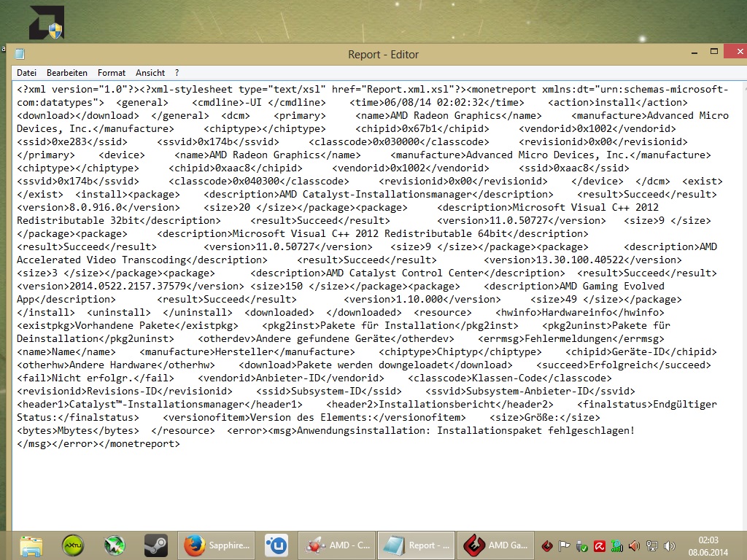This screenshot has width=747, height=560.
Task: Switch to the AMD Gaming Evolved taskbar window
Action: (x=495, y=545)
